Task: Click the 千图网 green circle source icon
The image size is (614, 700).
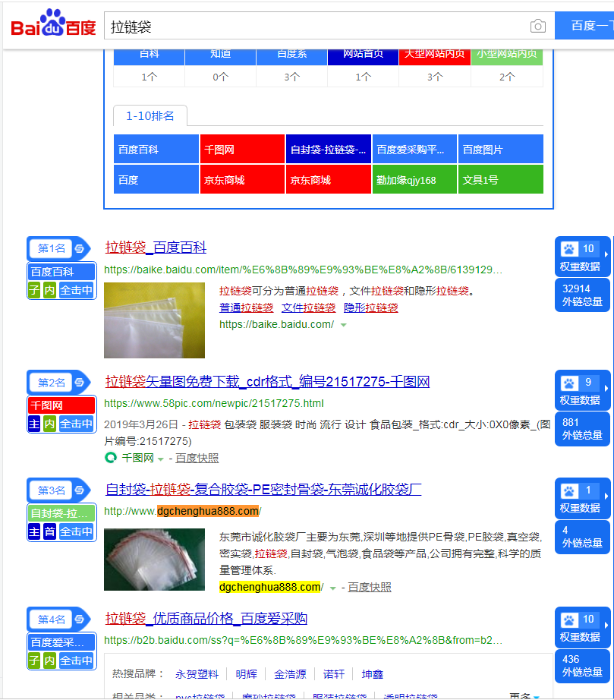Action: click(x=111, y=458)
